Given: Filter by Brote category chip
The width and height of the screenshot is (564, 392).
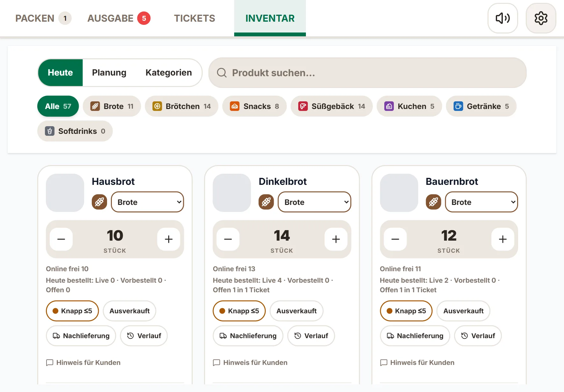Looking at the screenshot, I should [112, 106].
